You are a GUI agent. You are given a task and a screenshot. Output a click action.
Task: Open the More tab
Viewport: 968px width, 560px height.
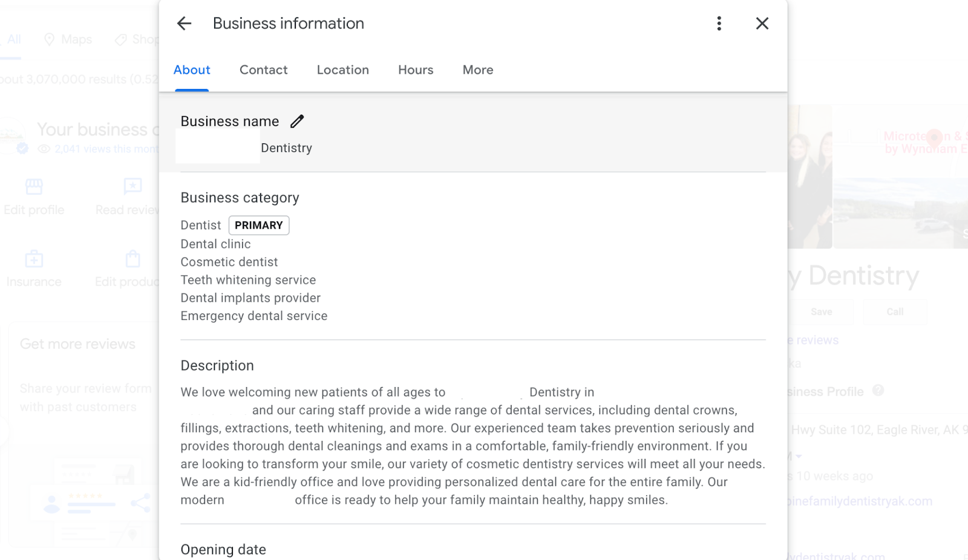pyautogui.click(x=478, y=70)
